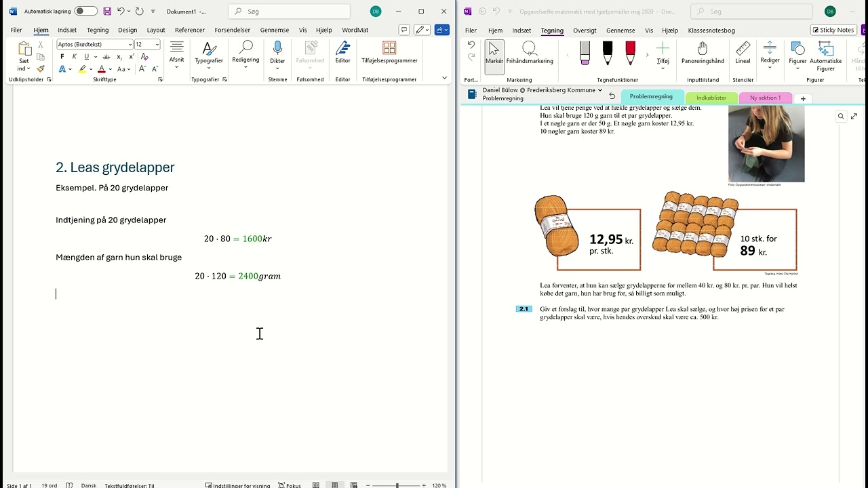Open Word share button

[x=442, y=30]
